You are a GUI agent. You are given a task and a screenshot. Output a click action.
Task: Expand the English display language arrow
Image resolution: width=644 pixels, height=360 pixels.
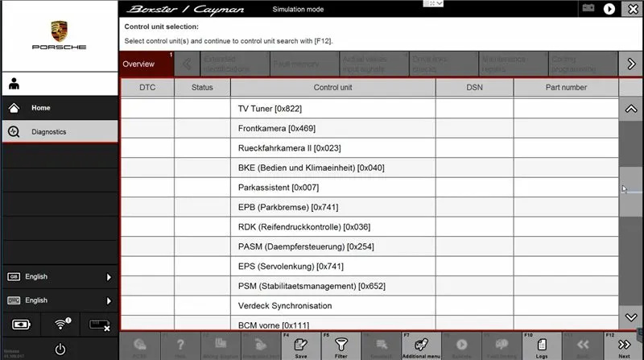coord(109,277)
